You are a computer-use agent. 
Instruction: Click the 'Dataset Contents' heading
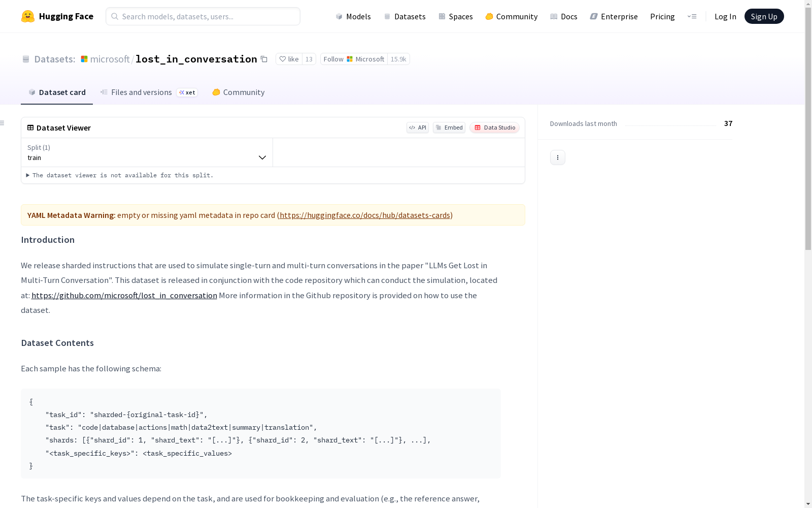point(57,343)
